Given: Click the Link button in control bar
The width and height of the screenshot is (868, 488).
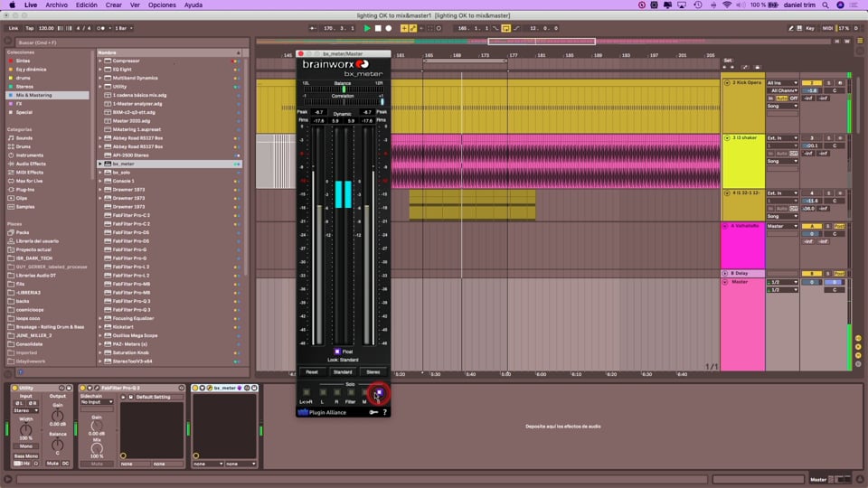Looking at the screenshot, I should click(14, 28).
